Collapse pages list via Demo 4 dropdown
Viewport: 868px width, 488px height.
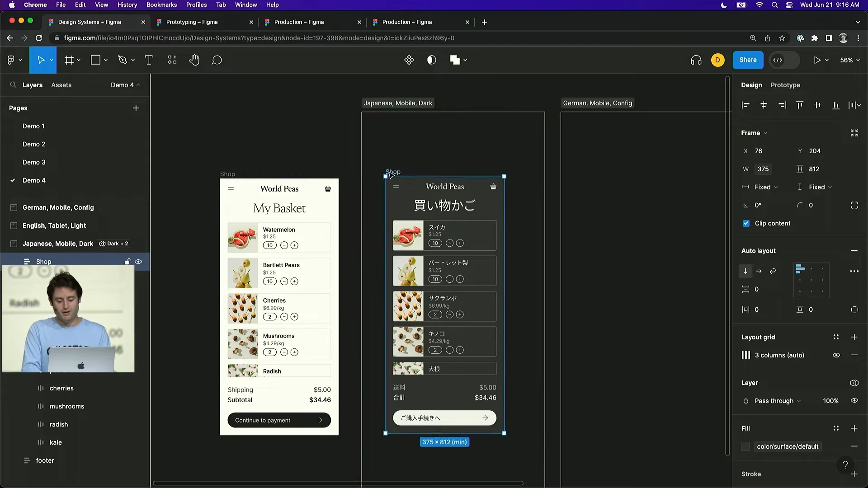(x=125, y=85)
